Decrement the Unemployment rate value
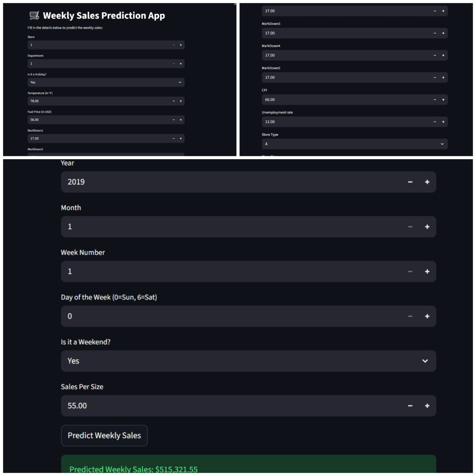Image resolution: width=476 pixels, height=476 pixels. click(435, 122)
